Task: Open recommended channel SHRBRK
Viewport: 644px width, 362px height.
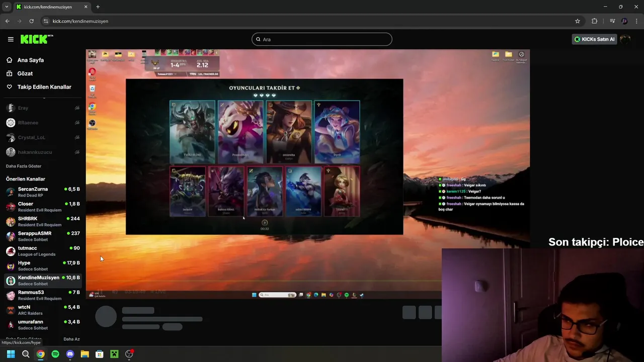Action: pos(43,222)
